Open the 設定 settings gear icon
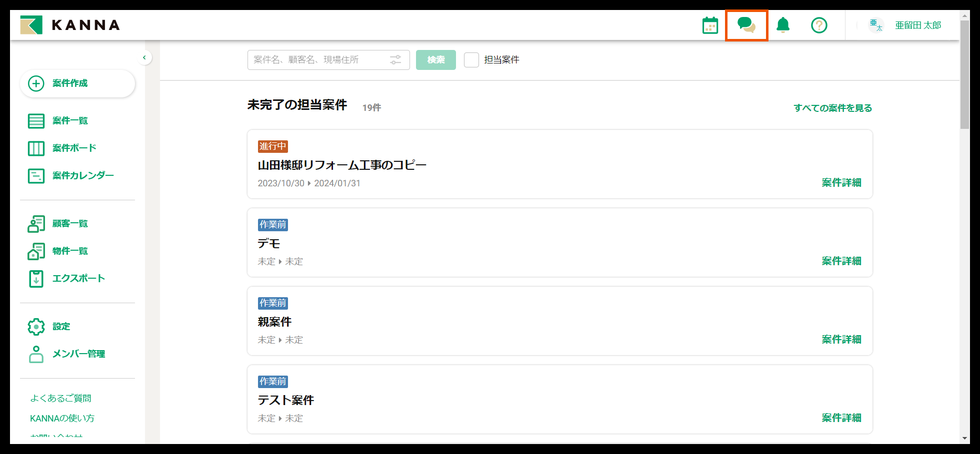This screenshot has width=980, height=454. pos(35,326)
